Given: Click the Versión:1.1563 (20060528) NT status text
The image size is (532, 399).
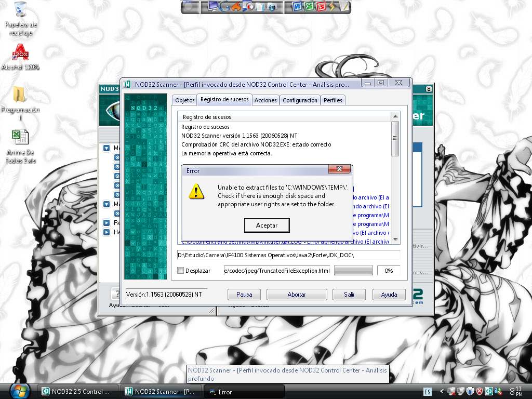Looking at the screenshot, I should [x=164, y=295].
